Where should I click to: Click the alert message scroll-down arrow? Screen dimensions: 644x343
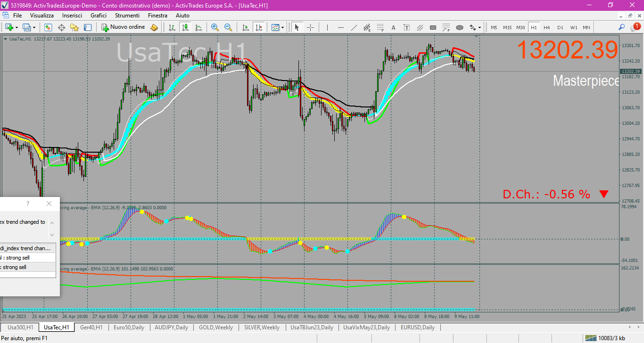click(52, 235)
